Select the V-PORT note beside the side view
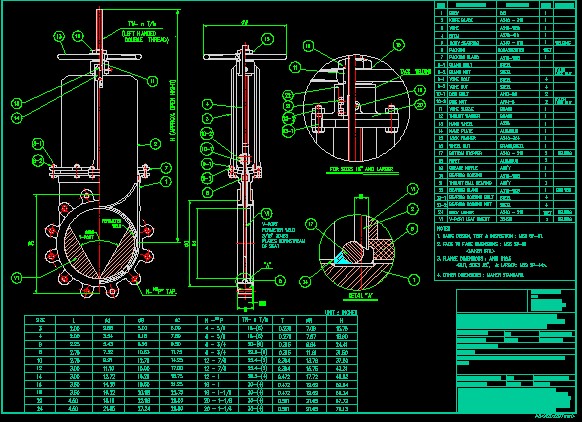 tap(283, 235)
